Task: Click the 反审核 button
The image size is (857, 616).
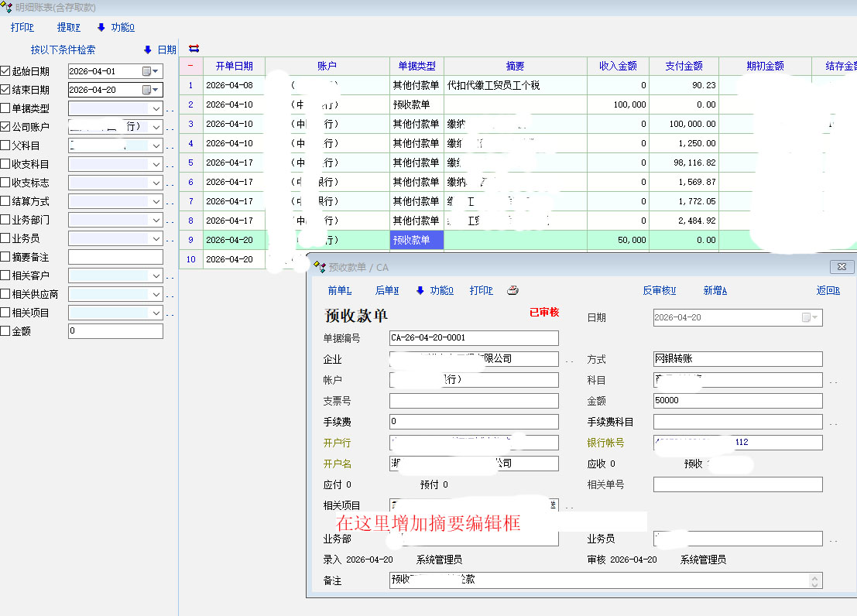Action: [659, 291]
